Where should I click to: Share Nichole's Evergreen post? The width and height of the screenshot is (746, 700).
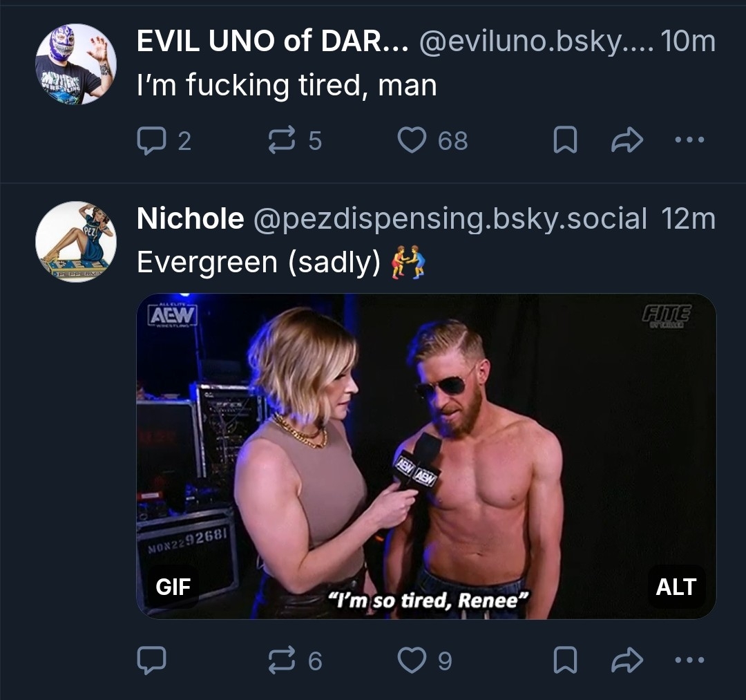coord(627,661)
